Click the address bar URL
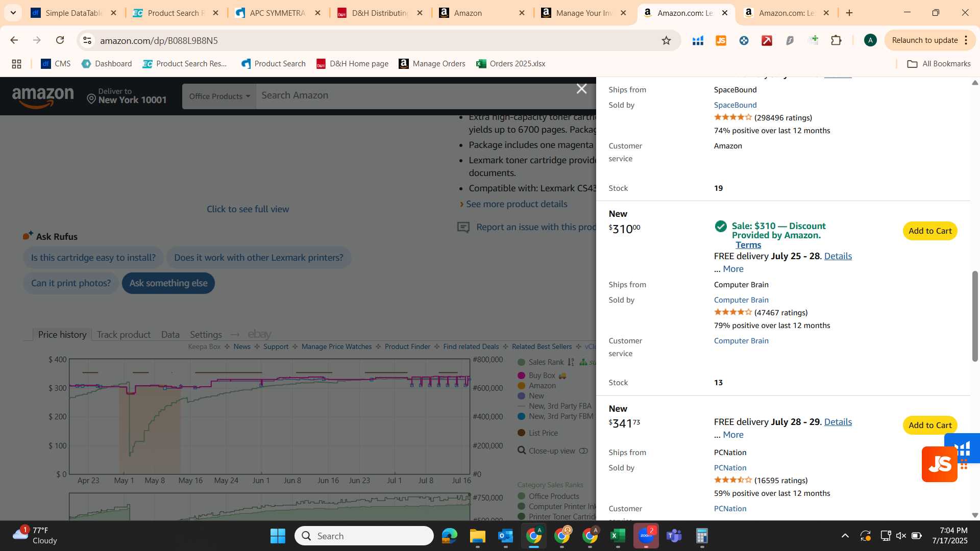 (159, 40)
